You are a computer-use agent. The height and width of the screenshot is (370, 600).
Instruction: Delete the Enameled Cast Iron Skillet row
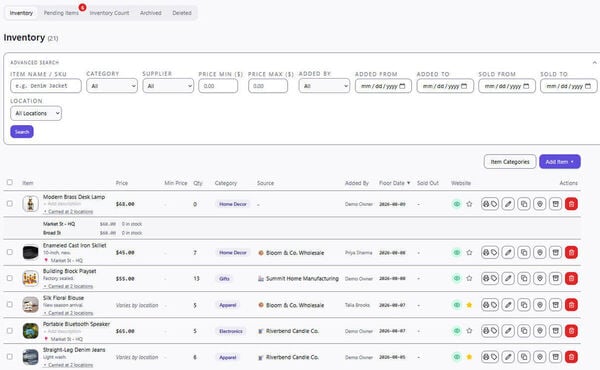coord(571,253)
